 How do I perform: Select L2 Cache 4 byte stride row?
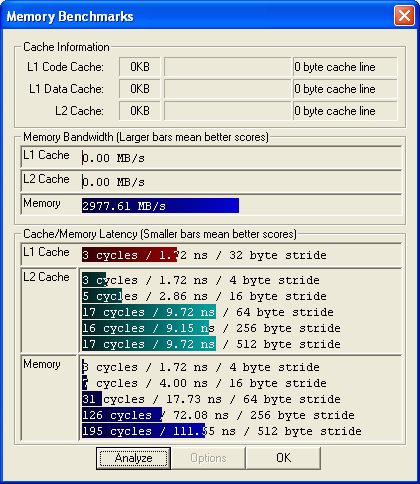(201, 280)
